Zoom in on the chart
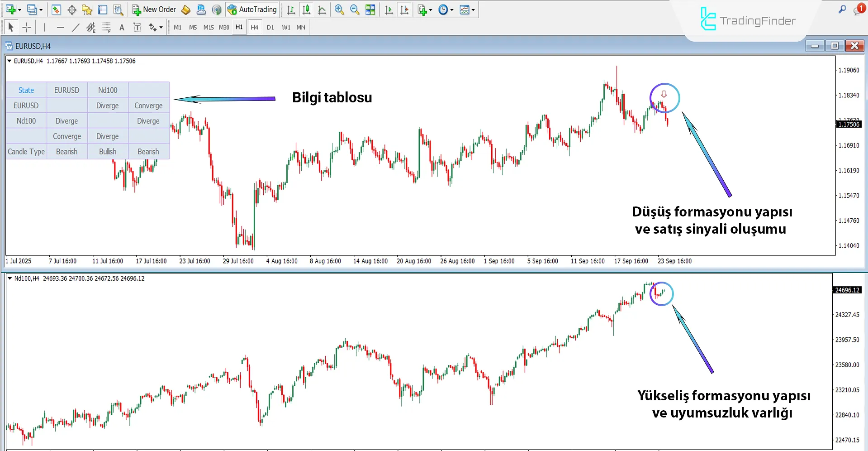This screenshot has height=451, width=868. [339, 9]
